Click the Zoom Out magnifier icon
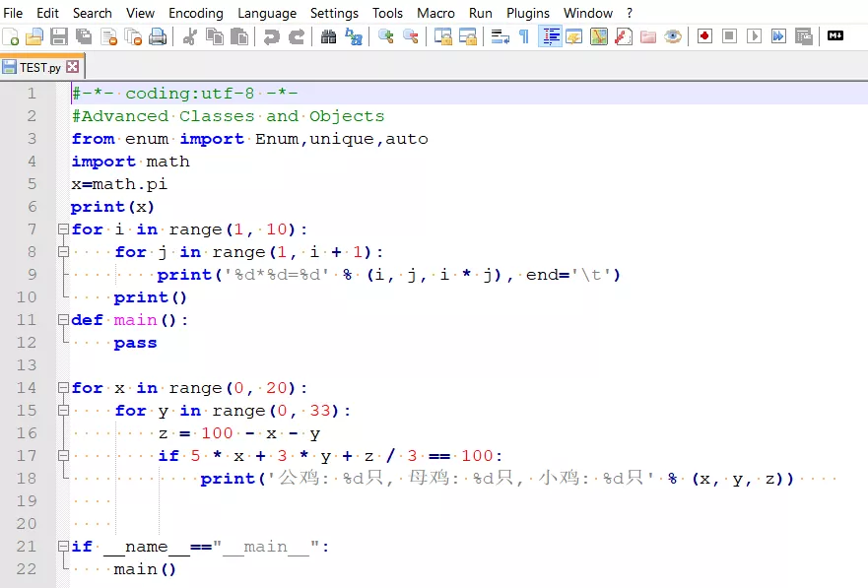 click(411, 37)
